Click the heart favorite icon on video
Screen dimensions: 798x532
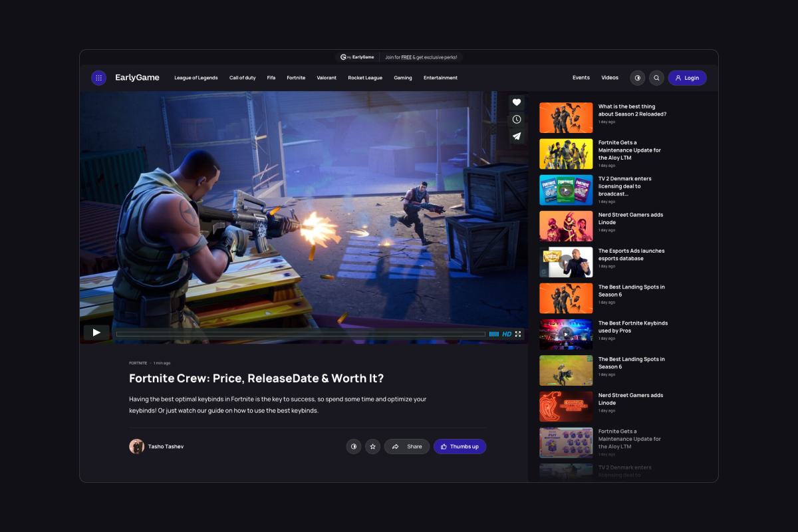coord(517,102)
